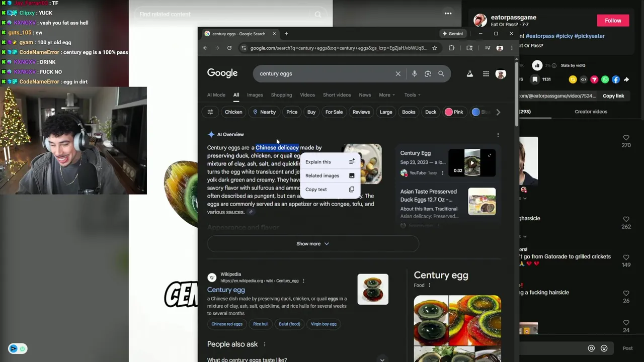Click the Nearby filter chip
This screenshot has height=362, width=644.
point(265,112)
